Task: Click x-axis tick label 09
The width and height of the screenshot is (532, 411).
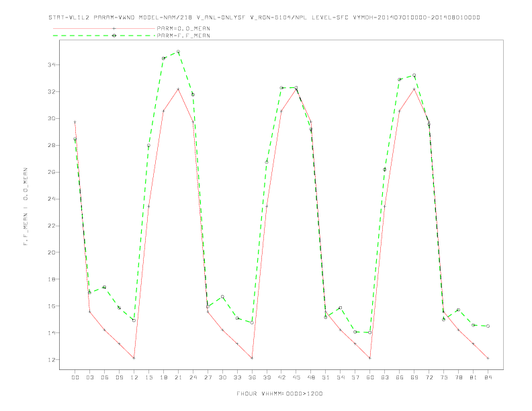Action: [119, 377]
